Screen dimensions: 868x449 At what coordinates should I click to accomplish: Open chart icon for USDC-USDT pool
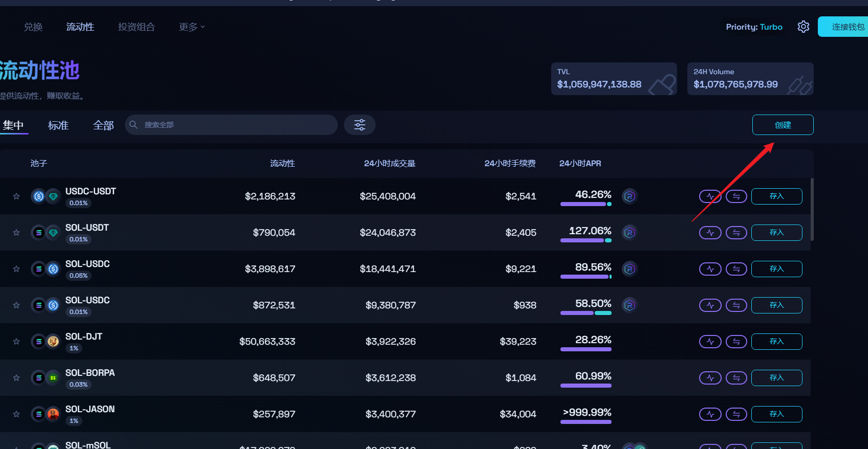tap(710, 196)
